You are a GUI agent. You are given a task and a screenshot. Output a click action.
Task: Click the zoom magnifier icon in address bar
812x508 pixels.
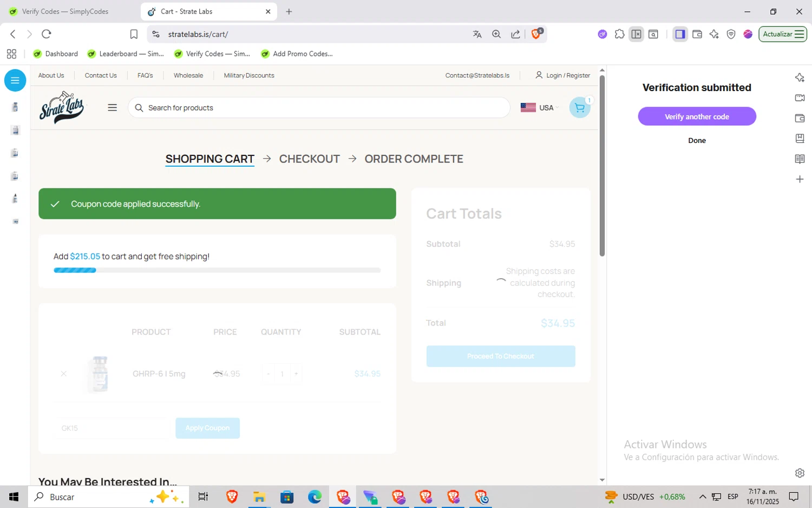[x=496, y=34]
